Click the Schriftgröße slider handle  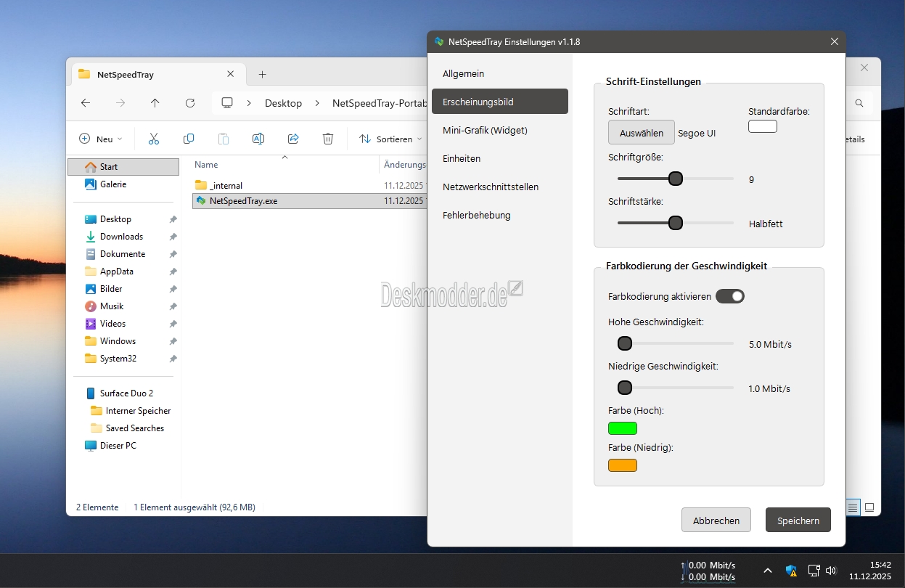(x=676, y=179)
